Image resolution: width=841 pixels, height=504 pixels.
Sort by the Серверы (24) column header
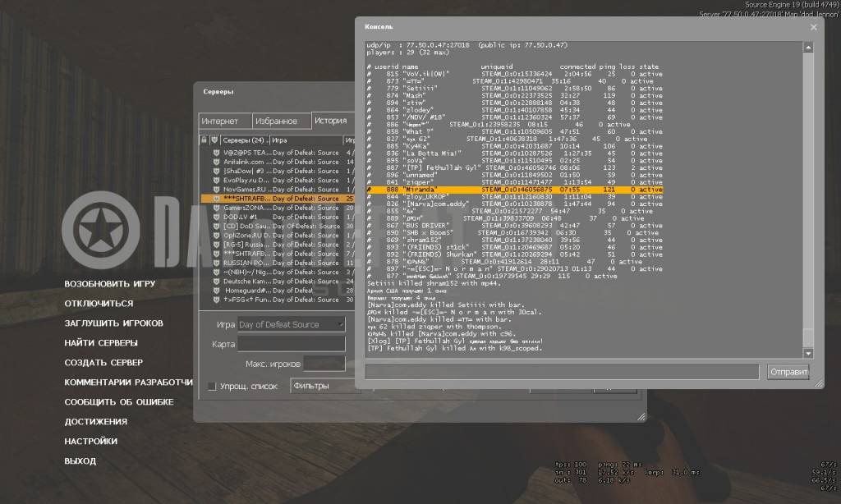(245, 140)
